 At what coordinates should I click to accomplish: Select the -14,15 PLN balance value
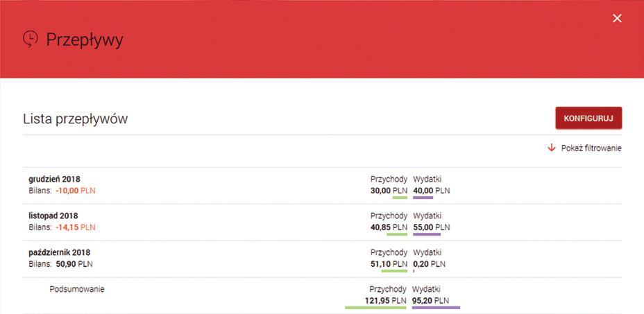coord(76,227)
